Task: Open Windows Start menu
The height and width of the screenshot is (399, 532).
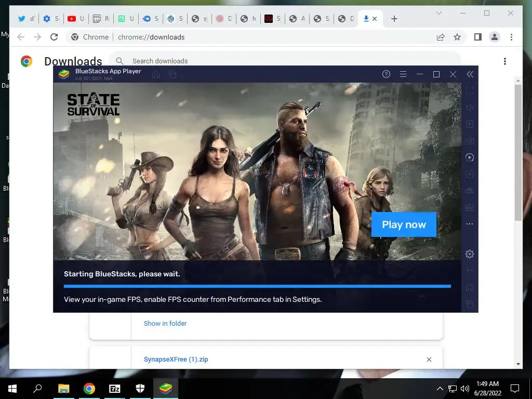Action: tap(12, 389)
